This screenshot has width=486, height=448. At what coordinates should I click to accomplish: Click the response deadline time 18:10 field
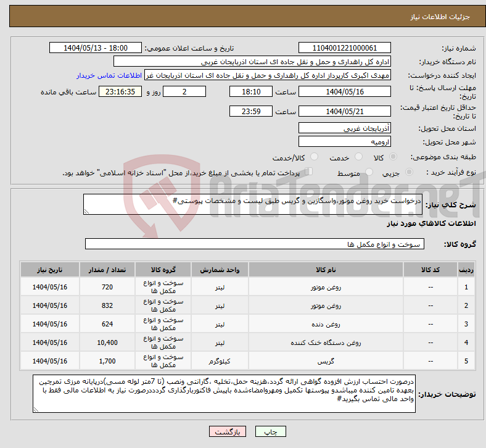pos(251,92)
